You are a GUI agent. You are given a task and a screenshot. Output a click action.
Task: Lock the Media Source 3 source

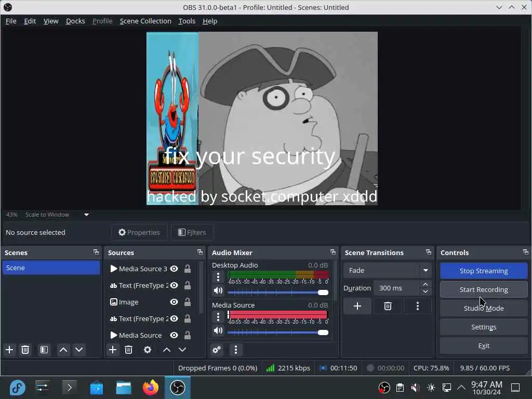(187, 269)
